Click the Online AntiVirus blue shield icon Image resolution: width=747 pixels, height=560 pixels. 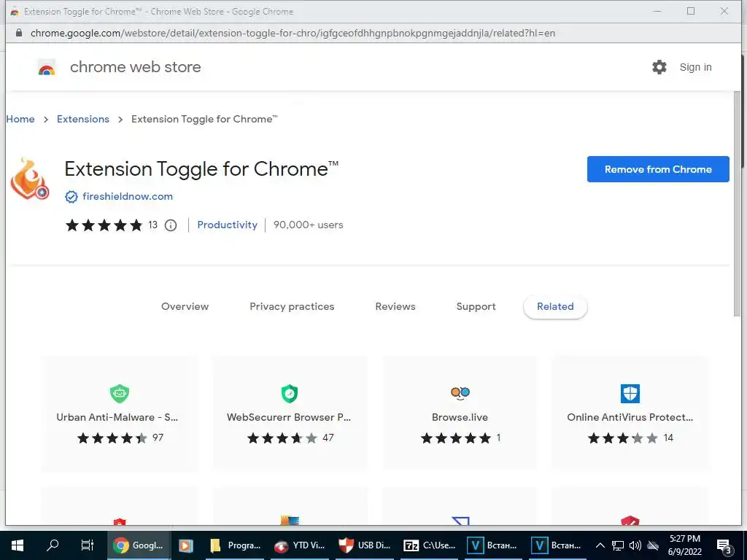tap(630, 393)
